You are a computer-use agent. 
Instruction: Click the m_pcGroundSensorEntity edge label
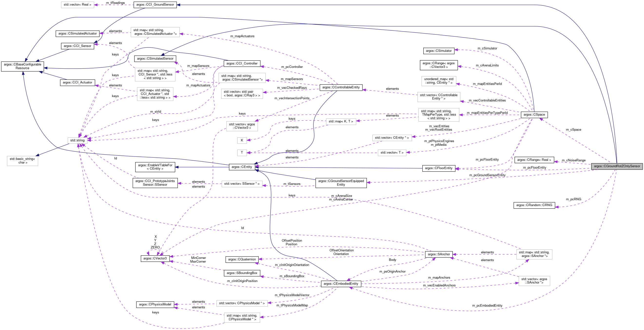pyautogui.click(x=487, y=175)
